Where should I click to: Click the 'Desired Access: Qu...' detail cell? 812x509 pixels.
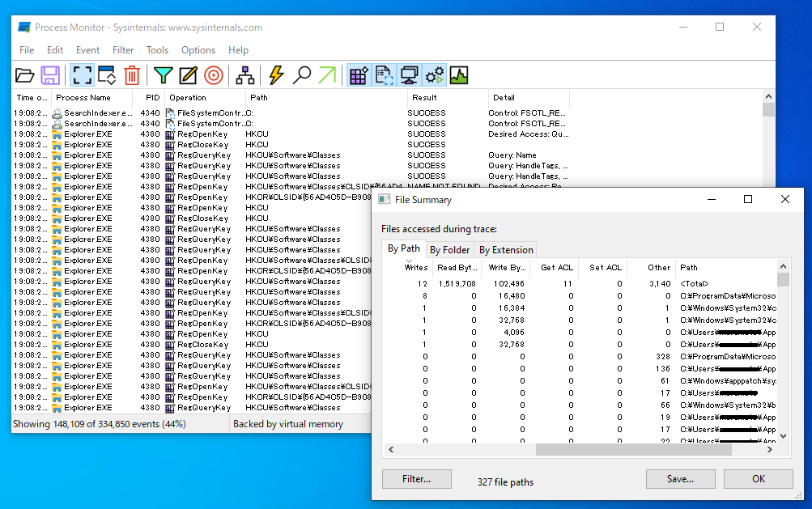(x=528, y=134)
